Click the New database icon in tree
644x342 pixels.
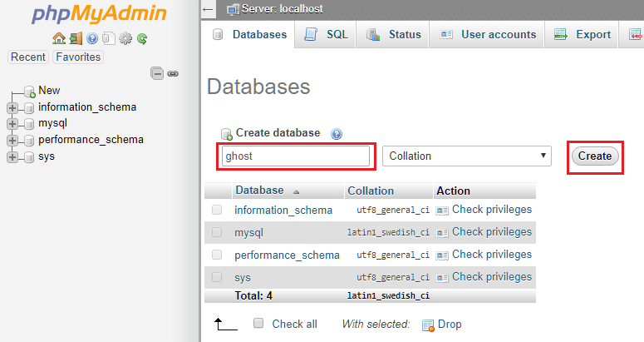coord(30,92)
